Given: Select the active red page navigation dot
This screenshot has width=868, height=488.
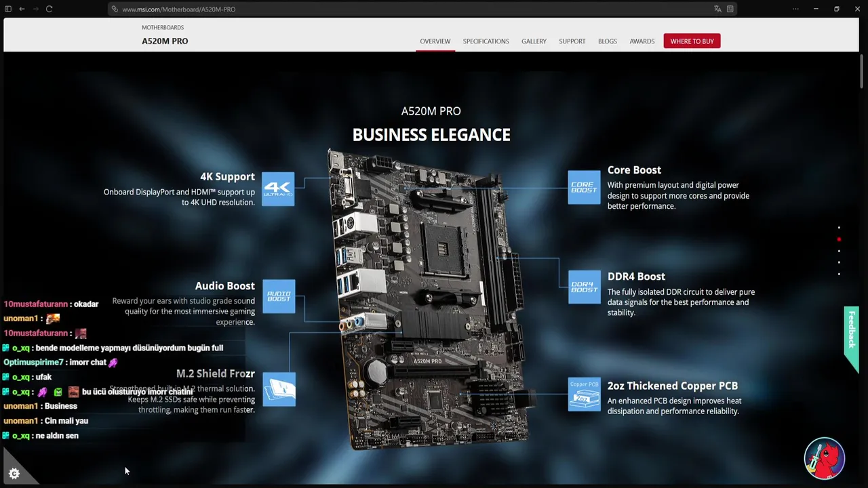Looking at the screenshot, I should 839,239.
